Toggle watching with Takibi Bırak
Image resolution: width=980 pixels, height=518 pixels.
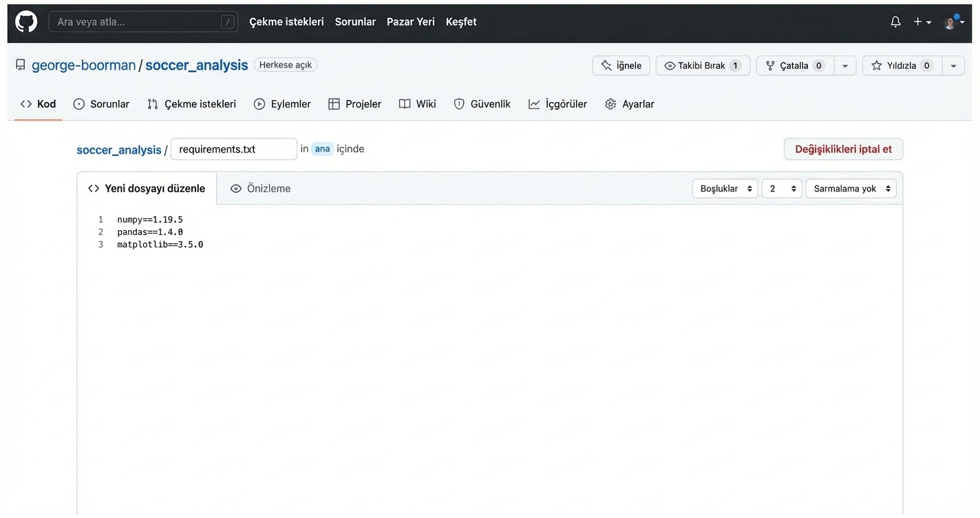click(702, 65)
